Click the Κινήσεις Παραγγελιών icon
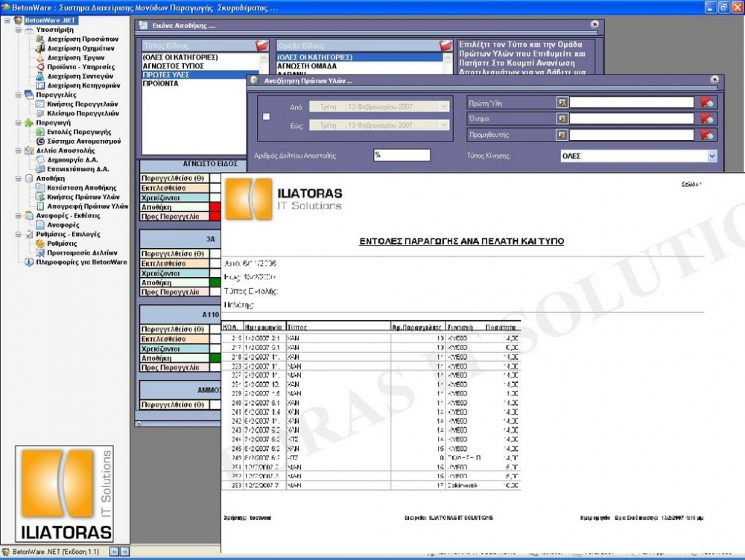This screenshot has height=560, width=745. pos(40,104)
